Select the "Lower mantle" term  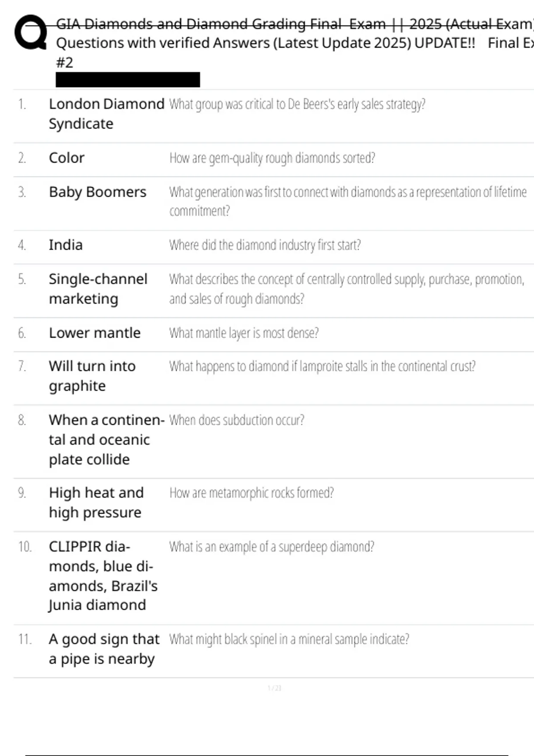coord(95,333)
